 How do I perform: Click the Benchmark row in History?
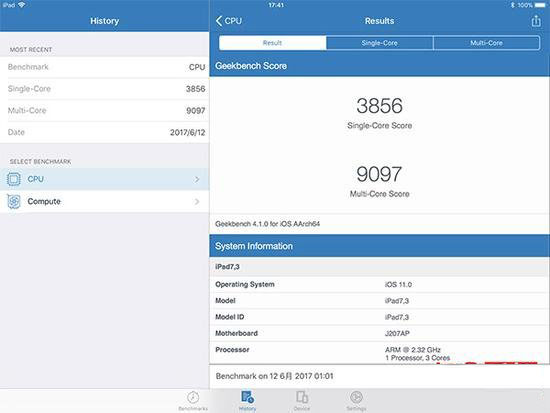[x=105, y=67]
